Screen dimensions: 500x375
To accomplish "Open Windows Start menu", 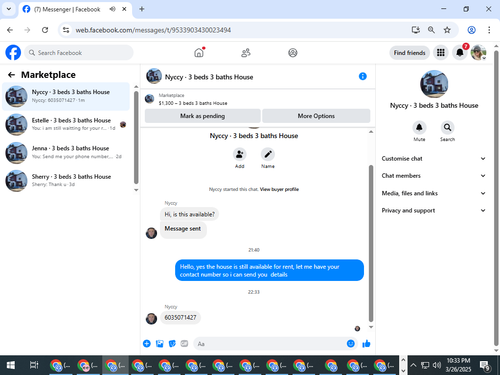I will (11, 365).
